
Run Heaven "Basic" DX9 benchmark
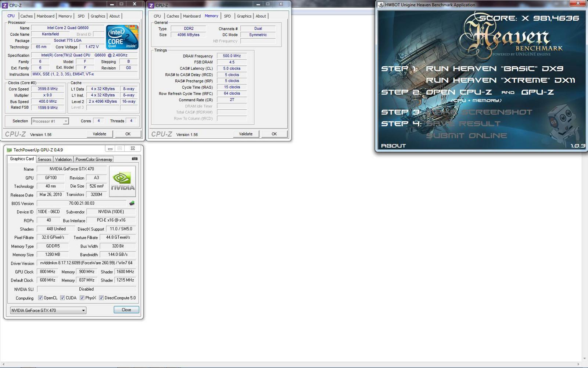(x=495, y=69)
